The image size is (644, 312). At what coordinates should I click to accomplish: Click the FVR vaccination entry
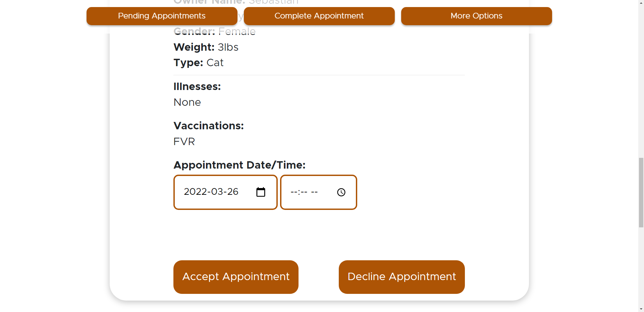click(184, 142)
